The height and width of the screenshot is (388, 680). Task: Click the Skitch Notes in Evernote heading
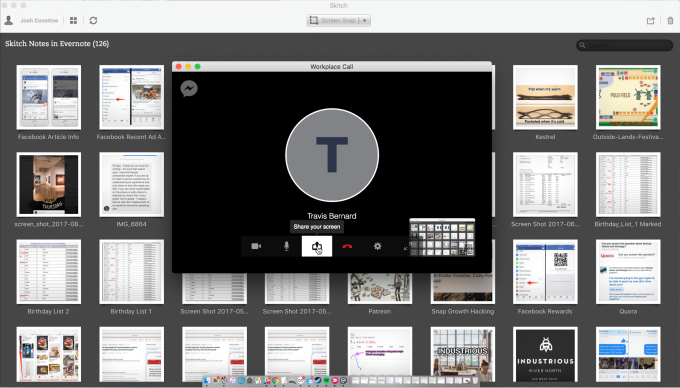point(57,43)
